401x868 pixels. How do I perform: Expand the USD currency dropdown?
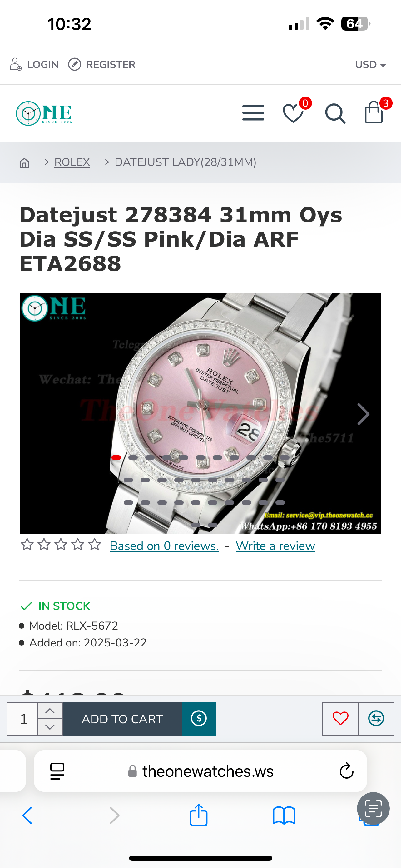[370, 65]
